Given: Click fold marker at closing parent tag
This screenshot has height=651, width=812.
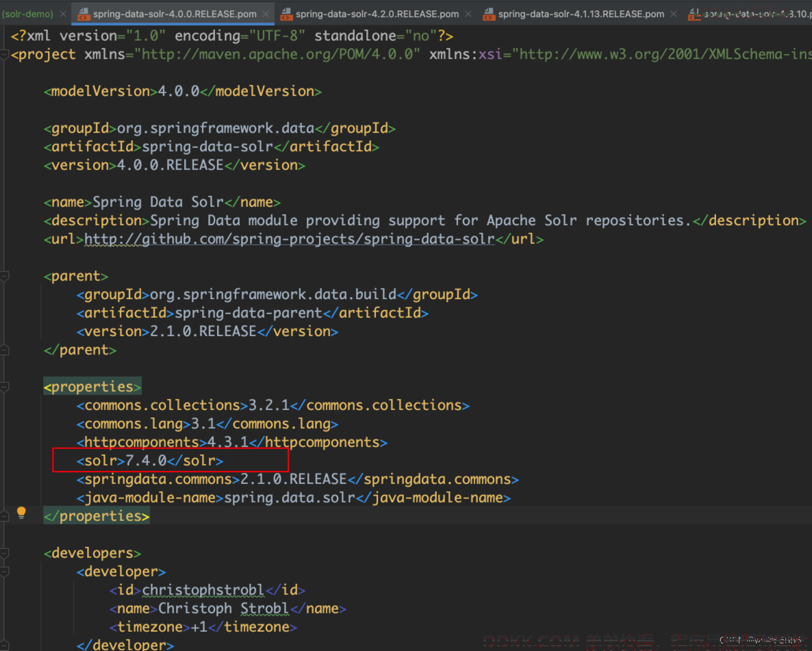Looking at the screenshot, I should coord(4,350).
